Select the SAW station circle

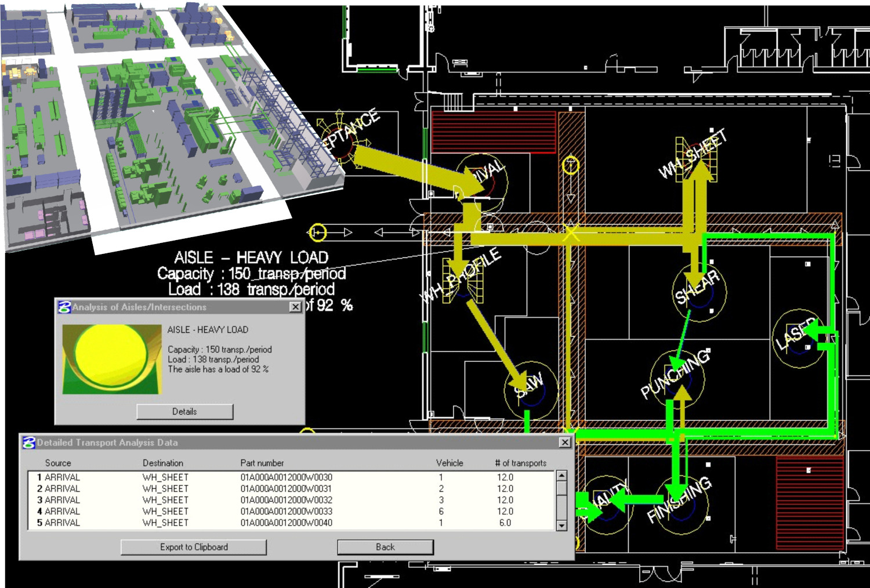point(530,389)
